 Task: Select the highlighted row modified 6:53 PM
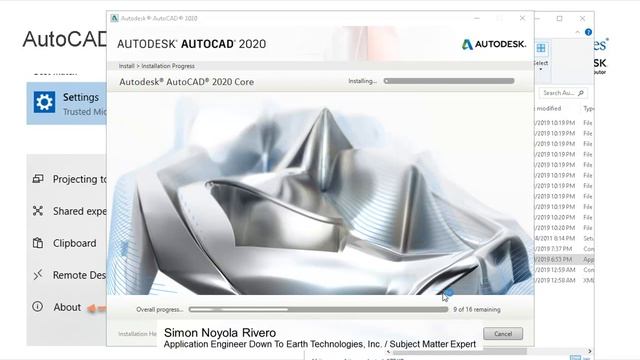tap(564, 259)
